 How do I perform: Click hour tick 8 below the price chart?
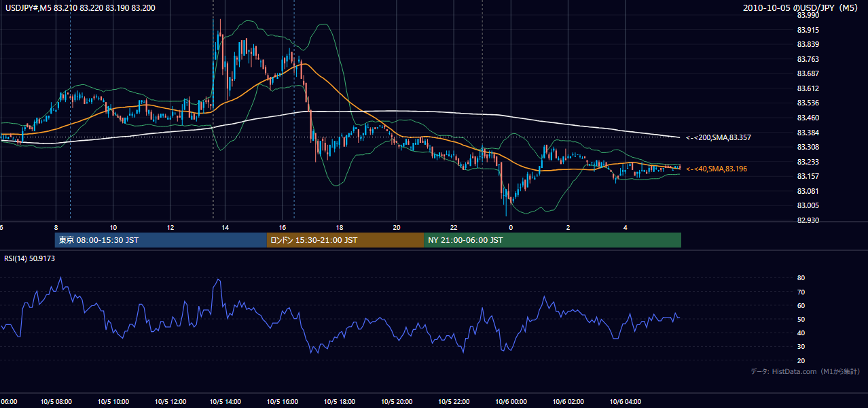click(56, 227)
